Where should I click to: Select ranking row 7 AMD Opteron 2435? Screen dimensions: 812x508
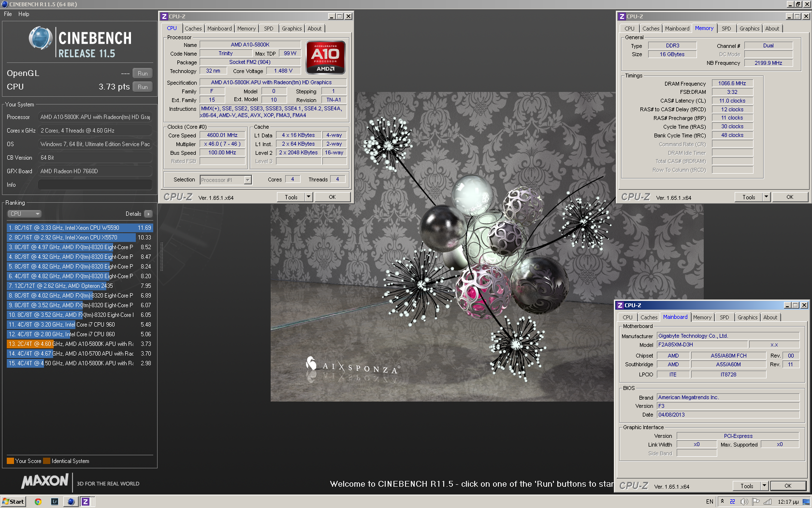[80, 286]
